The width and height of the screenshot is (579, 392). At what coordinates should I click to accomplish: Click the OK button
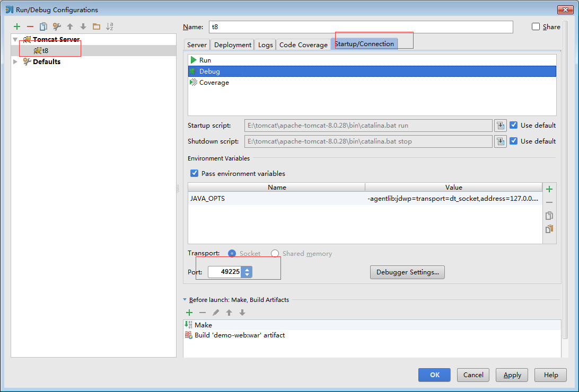tap(434, 375)
